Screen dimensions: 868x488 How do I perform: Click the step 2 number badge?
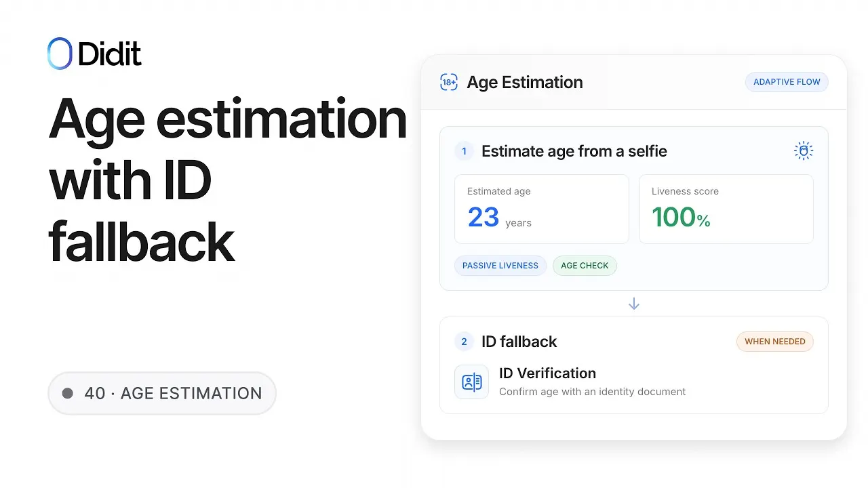(x=464, y=342)
